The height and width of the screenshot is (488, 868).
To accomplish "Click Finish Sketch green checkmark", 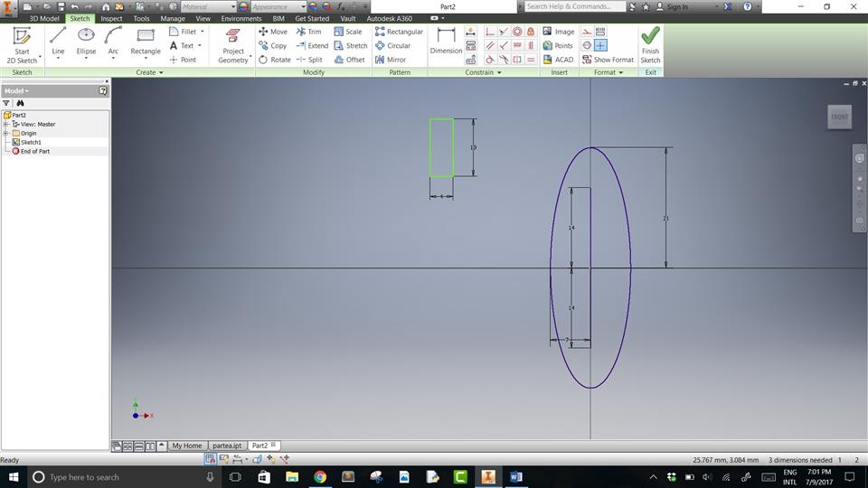I will (x=650, y=36).
